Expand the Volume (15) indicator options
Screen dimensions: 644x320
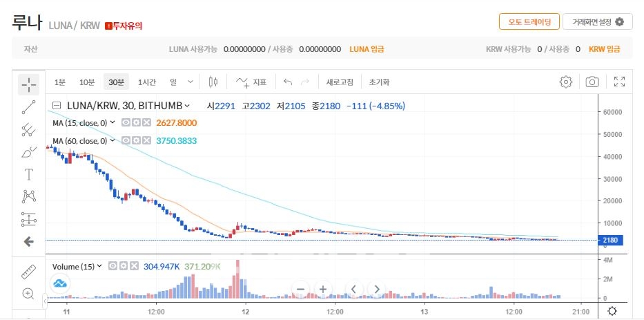click(99, 266)
